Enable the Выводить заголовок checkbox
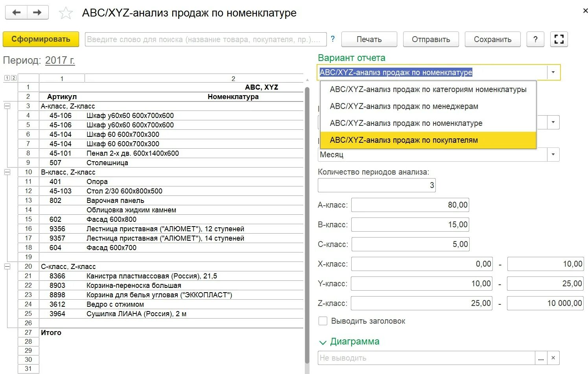This screenshot has height=374, width=588. tap(323, 321)
